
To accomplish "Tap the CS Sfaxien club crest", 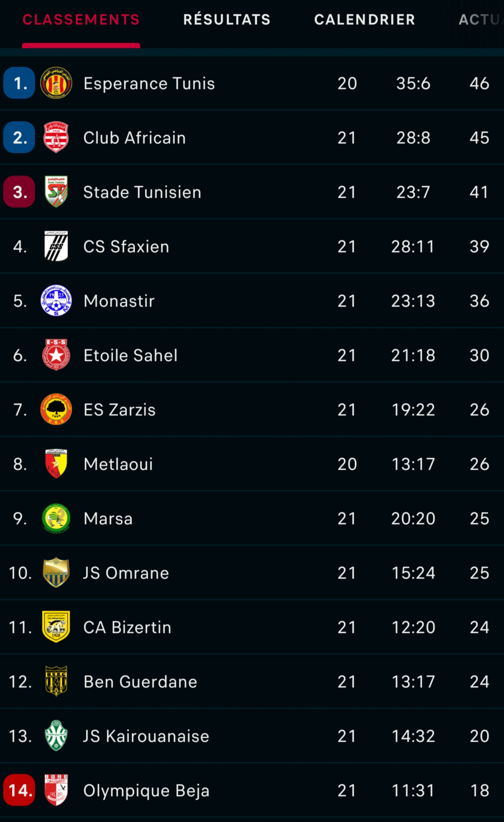I will coord(56,246).
